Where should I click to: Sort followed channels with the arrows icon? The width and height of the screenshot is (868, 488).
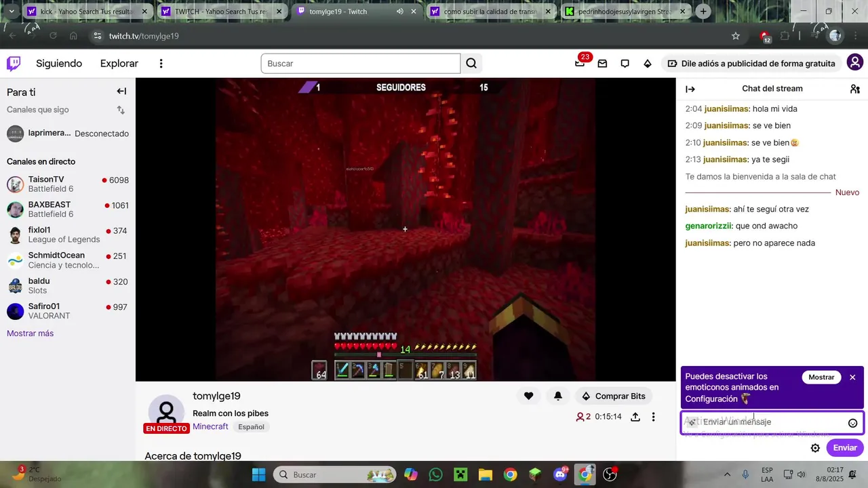coord(121,110)
